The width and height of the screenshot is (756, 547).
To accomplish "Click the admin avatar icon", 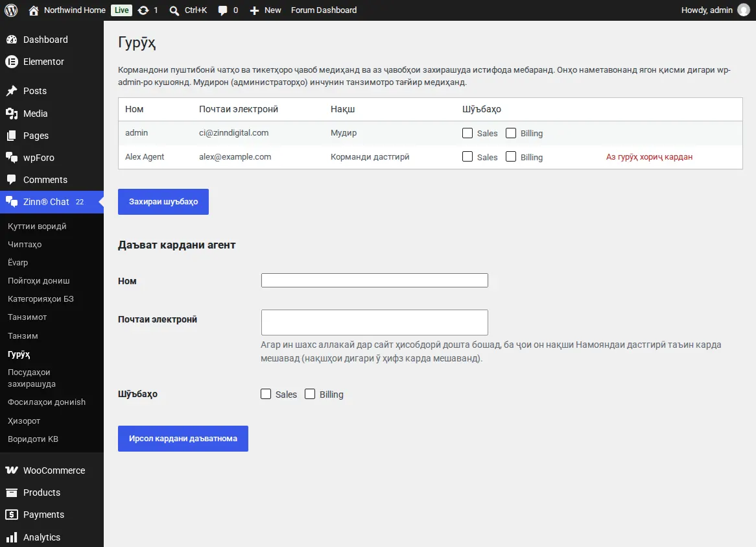I will [744, 10].
